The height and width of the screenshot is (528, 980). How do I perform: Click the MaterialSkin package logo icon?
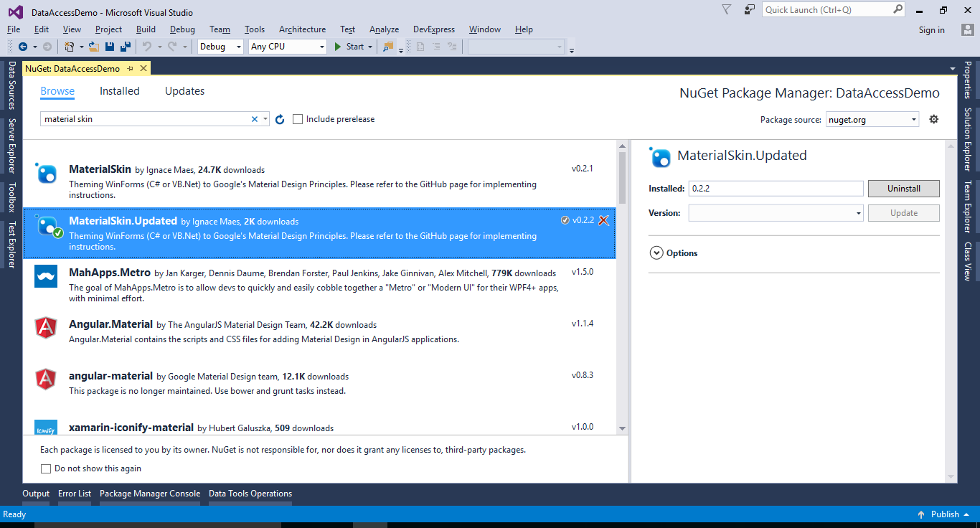click(x=46, y=174)
